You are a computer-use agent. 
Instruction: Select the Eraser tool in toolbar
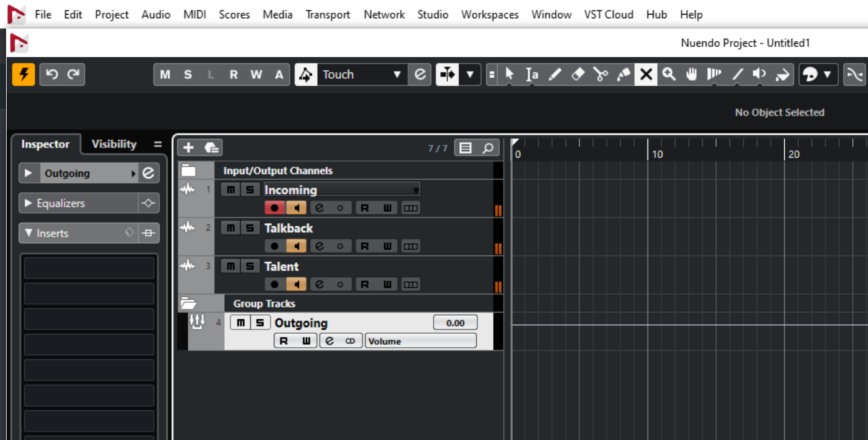pyautogui.click(x=578, y=75)
